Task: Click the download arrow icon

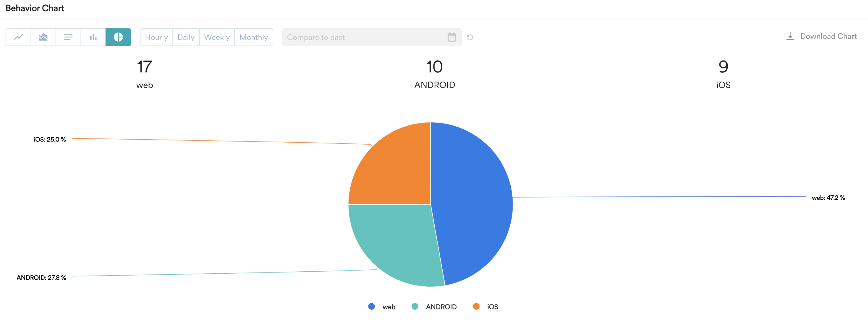Action: 790,36
